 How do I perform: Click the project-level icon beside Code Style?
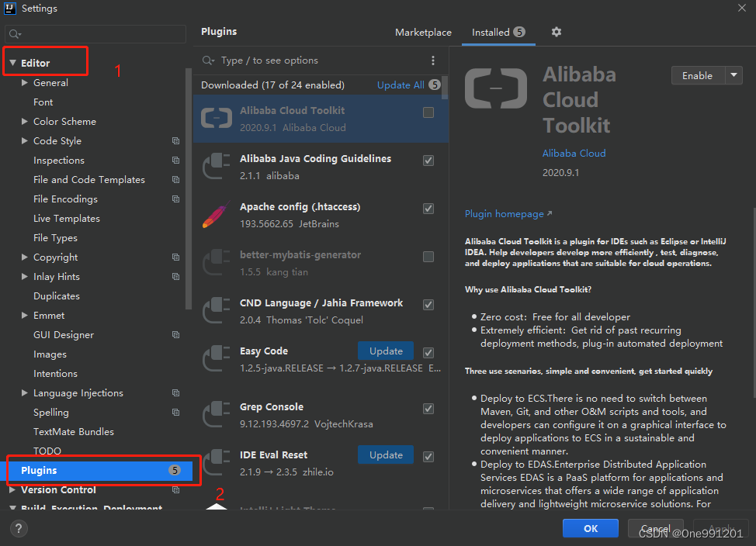(x=176, y=140)
